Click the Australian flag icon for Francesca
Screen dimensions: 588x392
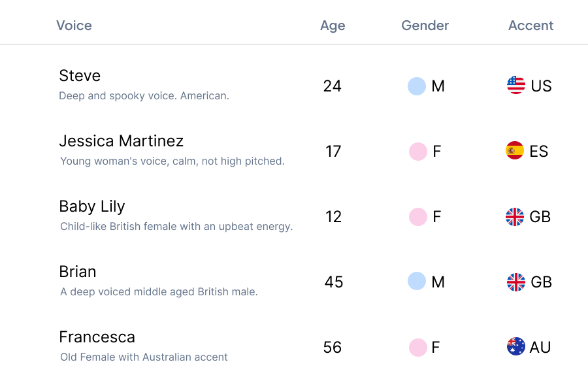tap(516, 347)
